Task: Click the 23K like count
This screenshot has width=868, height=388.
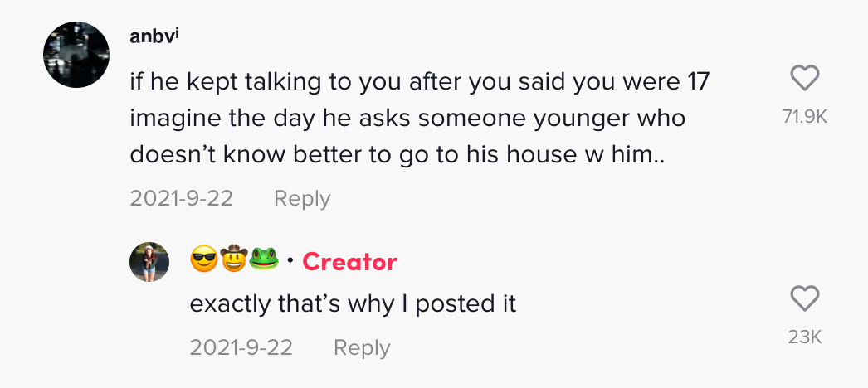Action: point(805,337)
